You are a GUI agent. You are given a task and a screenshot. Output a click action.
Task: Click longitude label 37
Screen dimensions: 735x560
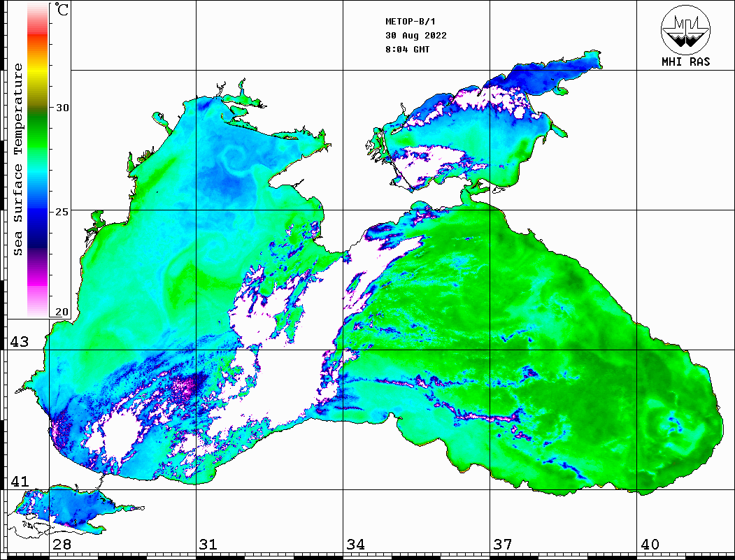point(503,544)
